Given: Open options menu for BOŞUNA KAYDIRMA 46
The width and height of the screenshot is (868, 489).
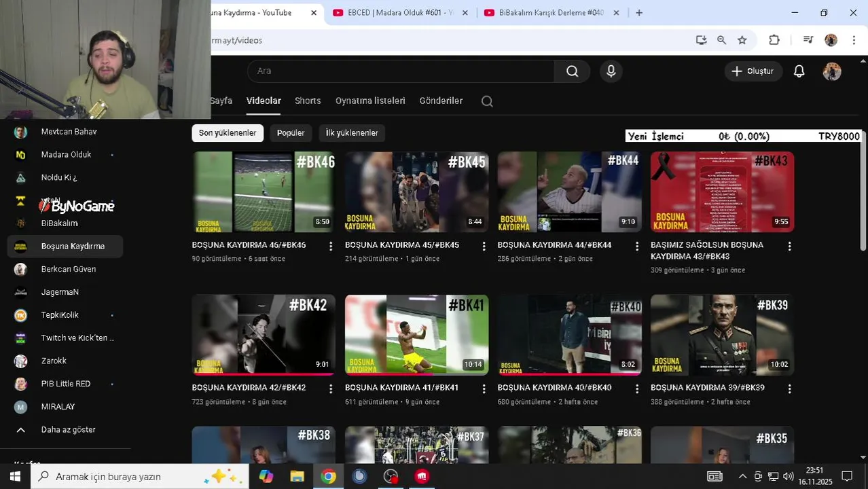Looking at the screenshot, I should click(331, 246).
